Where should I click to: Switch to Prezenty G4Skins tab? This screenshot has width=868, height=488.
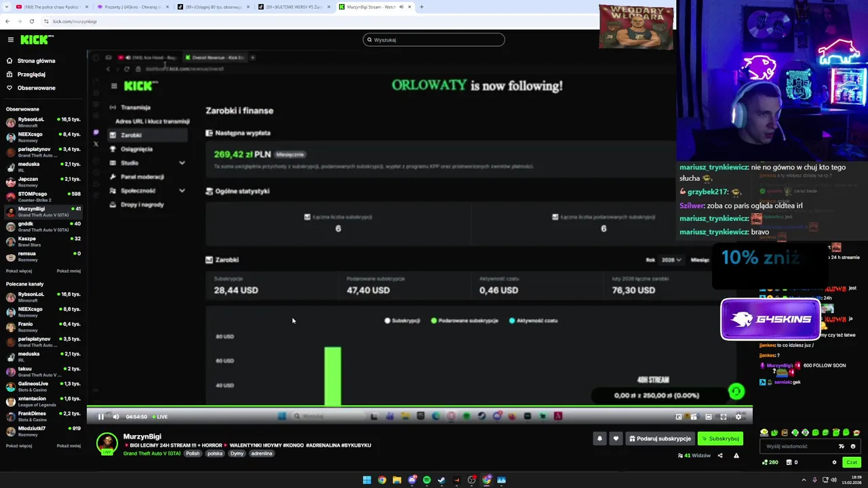(132, 7)
